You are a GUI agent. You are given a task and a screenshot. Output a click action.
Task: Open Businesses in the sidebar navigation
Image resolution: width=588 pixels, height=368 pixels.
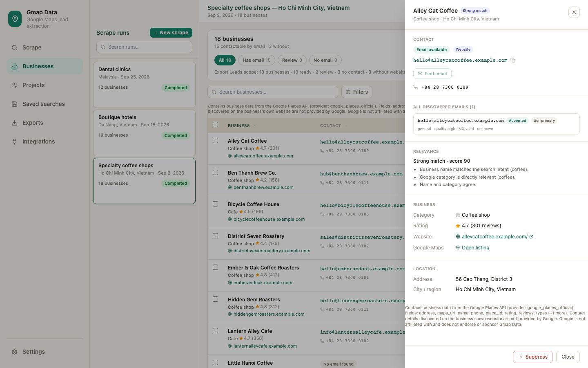tap(45, 66)
